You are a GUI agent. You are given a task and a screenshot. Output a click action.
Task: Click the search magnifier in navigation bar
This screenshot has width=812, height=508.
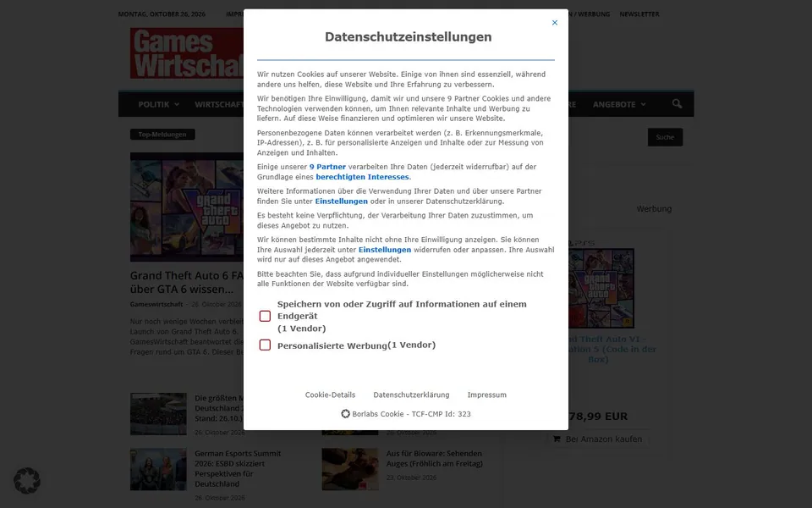tap(677, 104)
